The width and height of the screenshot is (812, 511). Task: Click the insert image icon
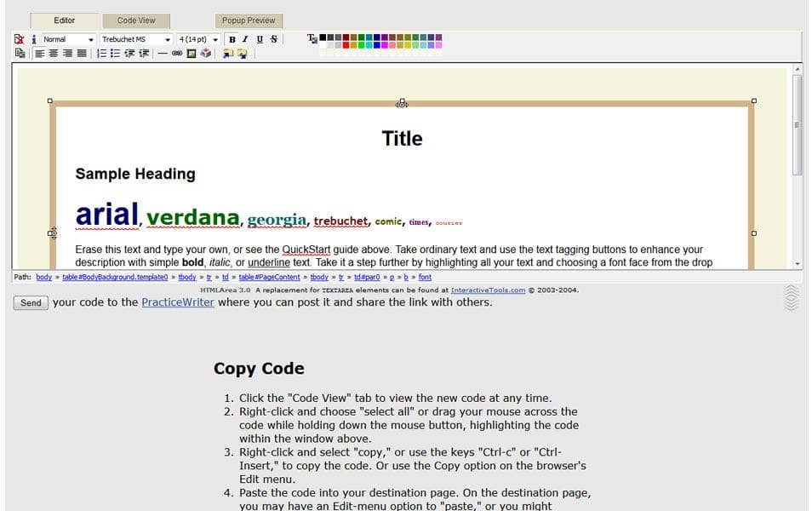[x=192, y=53]
